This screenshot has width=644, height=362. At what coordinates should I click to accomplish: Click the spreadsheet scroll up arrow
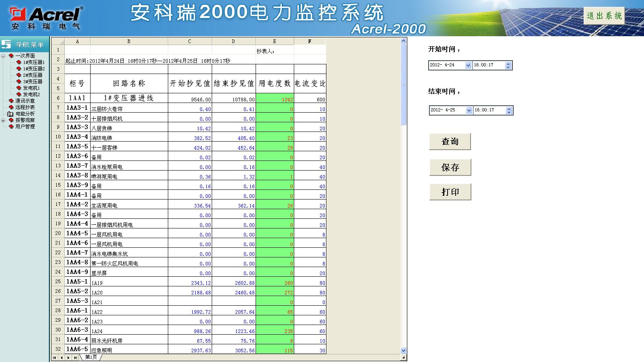tap(404, 41)
